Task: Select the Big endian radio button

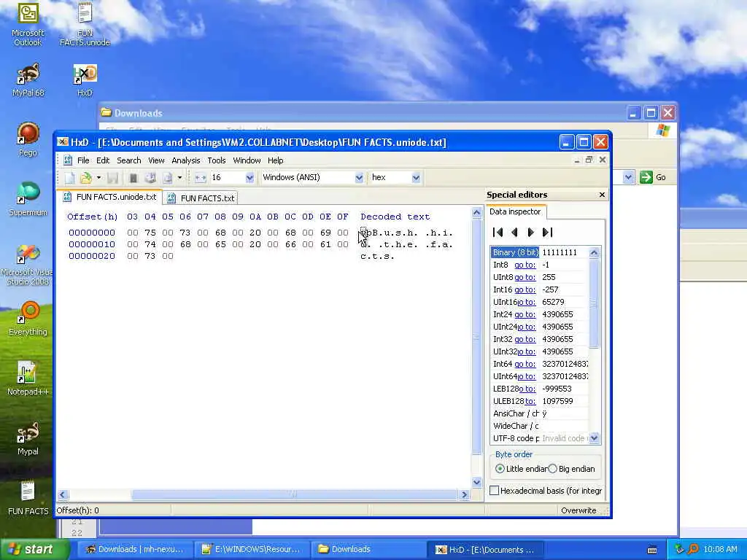Action: [553, 469]
